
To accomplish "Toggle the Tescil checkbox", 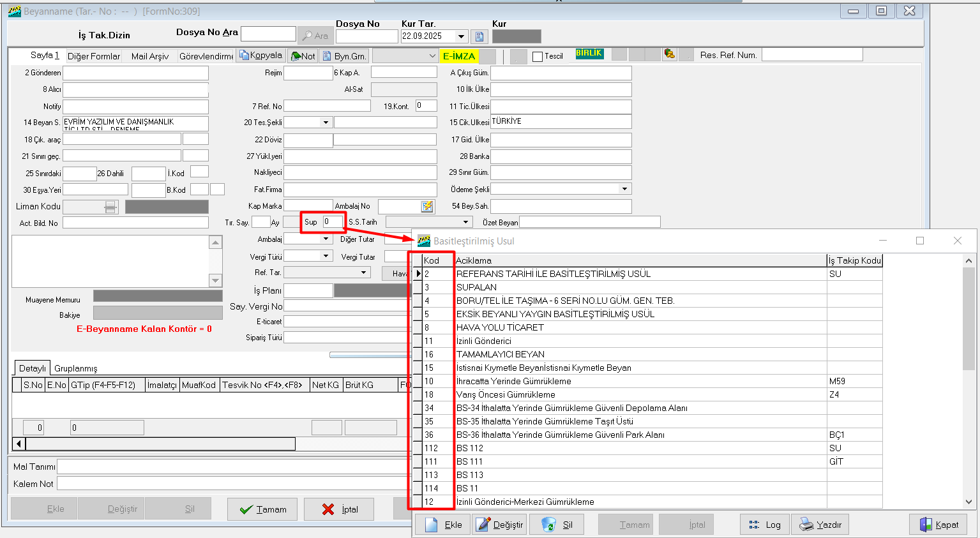I will pos(538,56).
